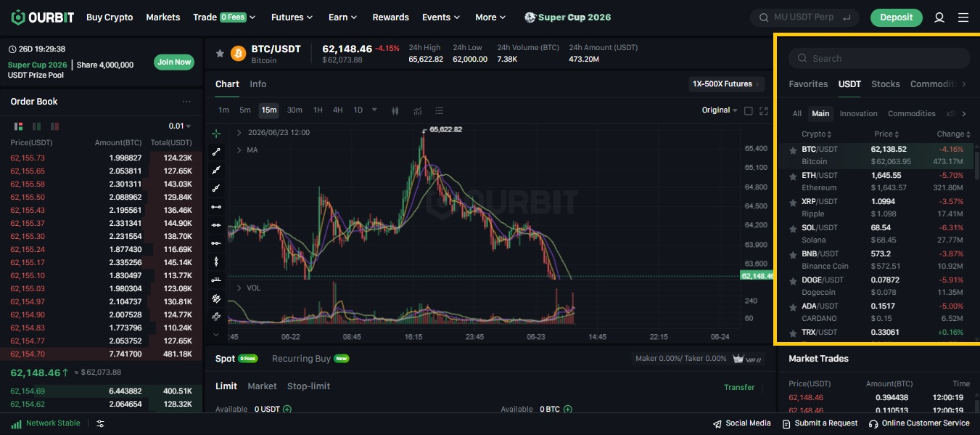Toggle favorite star for ADA/USDT
Image resolution: width=980 pixels, height=435 pixels.
click(x=793, y=307)
